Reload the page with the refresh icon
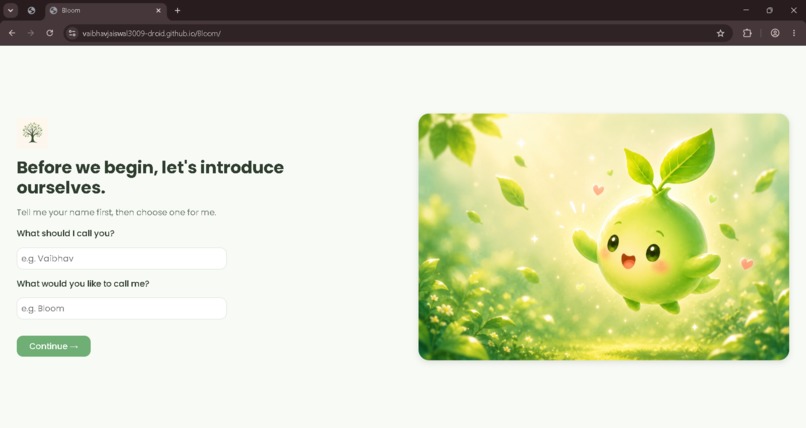Screen dimensions: 806x428 coord(49,33)
